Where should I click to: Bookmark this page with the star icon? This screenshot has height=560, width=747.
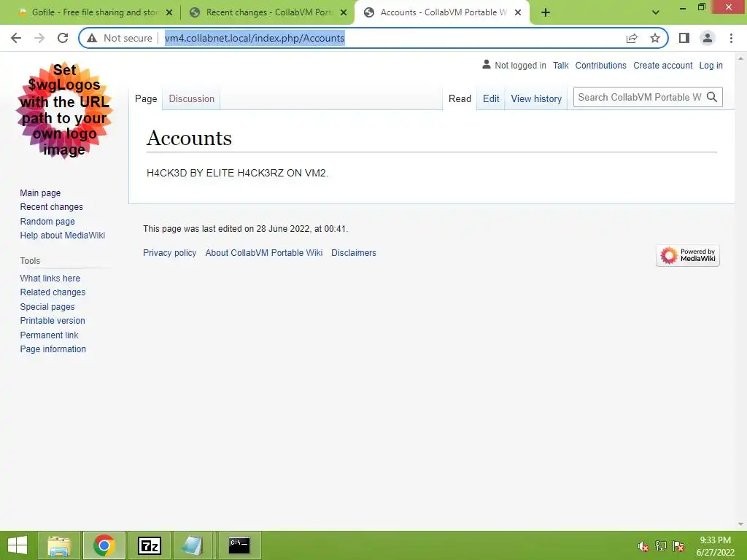tap(655, 38)
